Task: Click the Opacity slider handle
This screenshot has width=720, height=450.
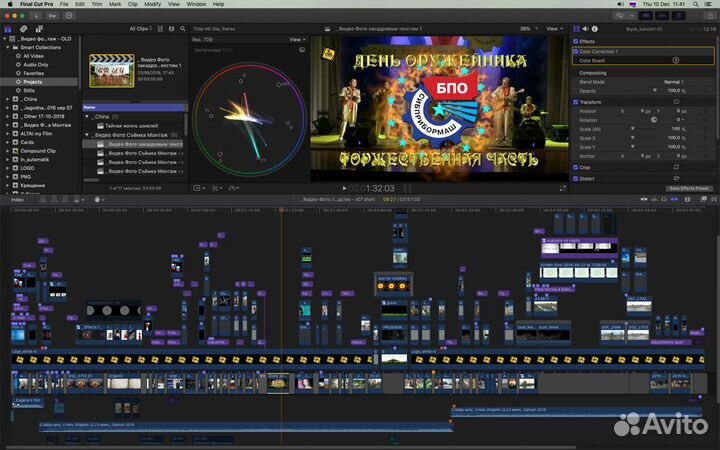Action: pyautogui.click(x=654, y=90)
